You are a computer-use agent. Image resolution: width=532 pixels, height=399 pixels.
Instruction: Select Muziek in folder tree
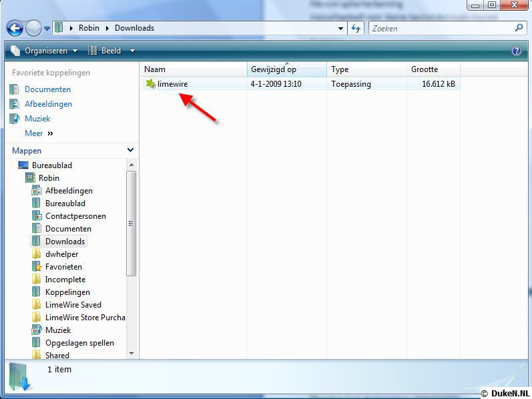coord(58,330)
